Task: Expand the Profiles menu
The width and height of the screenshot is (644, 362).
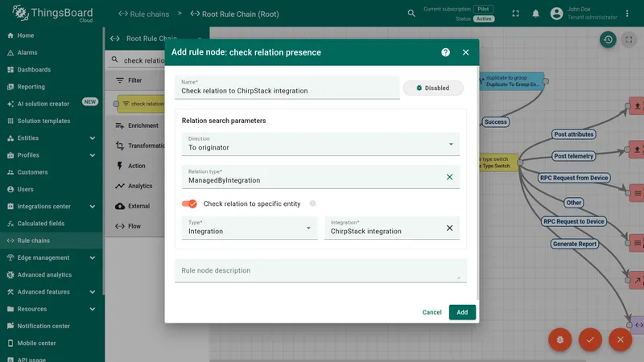Action: pos(93,155)
